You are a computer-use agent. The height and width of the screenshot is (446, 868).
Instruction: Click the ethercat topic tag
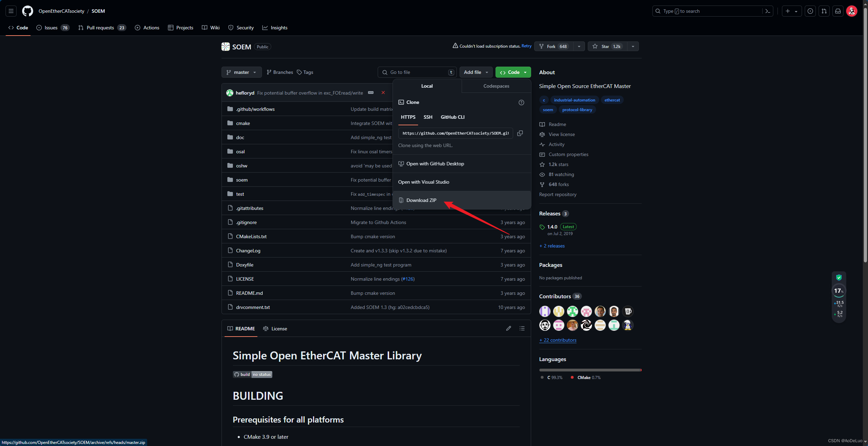point(612,100)
